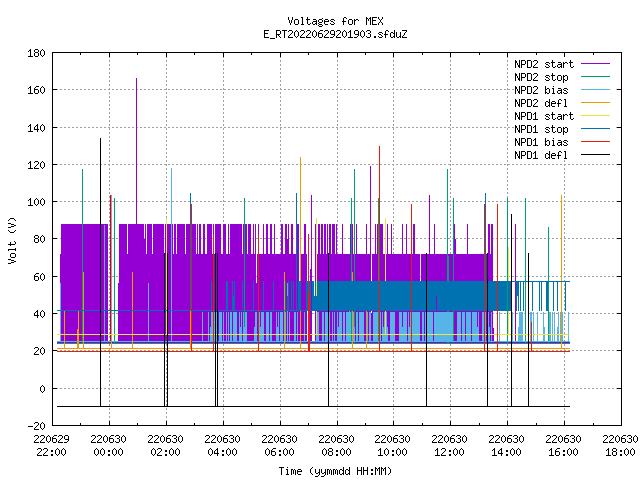Click the chart title "Voltages for MEX"
The image size is (640, 480).
[335, 21]
